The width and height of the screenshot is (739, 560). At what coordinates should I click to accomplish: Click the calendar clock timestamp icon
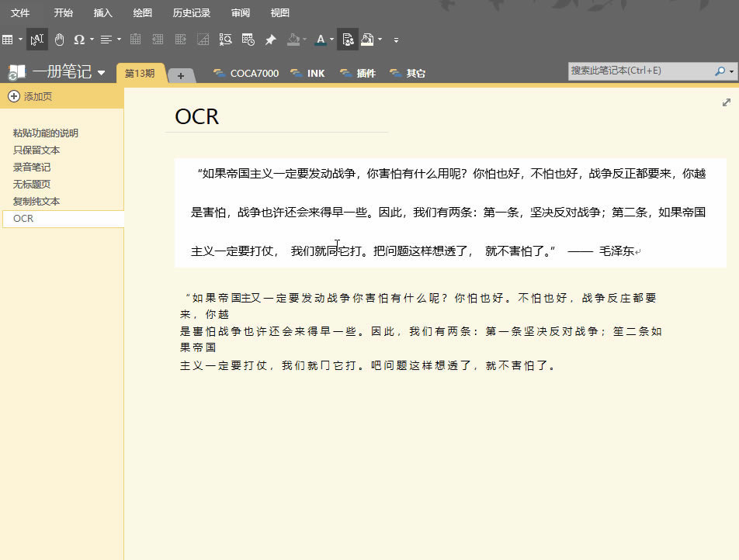(248, 39)
